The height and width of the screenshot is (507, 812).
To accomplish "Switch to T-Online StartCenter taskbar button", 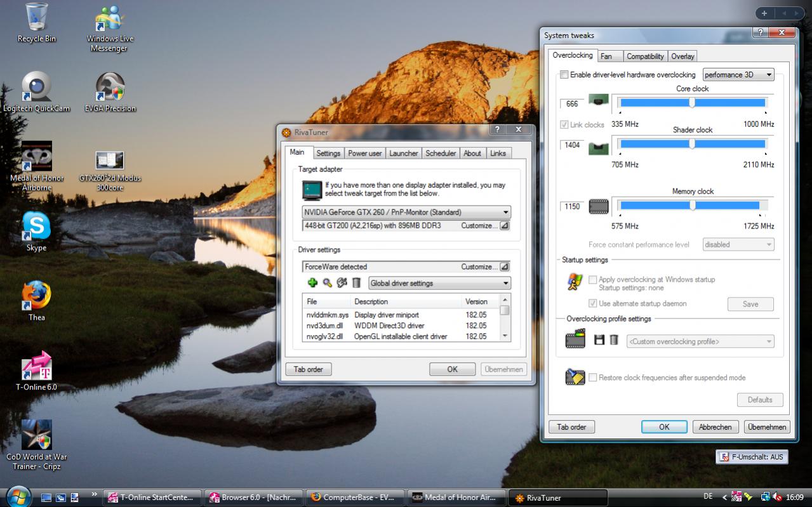I will [152, 497].
